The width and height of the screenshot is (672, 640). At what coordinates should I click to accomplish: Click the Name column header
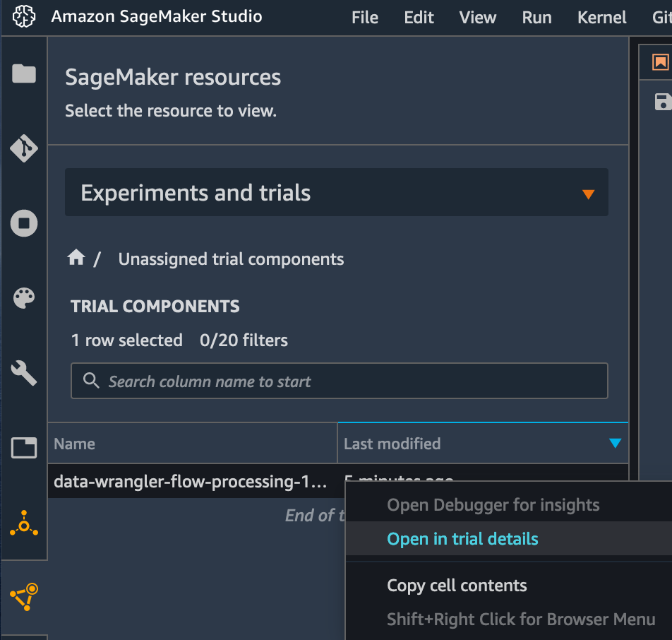(x=193, y=443)
